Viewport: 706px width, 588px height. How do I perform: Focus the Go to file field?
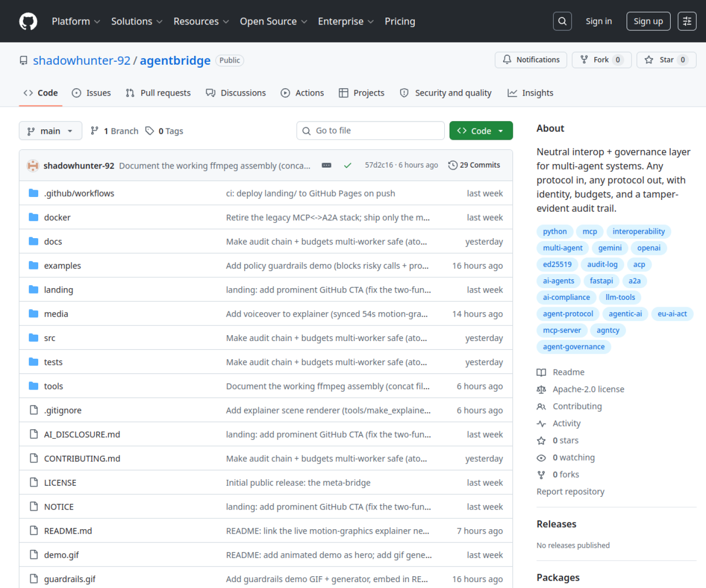(x=371, y=130)
